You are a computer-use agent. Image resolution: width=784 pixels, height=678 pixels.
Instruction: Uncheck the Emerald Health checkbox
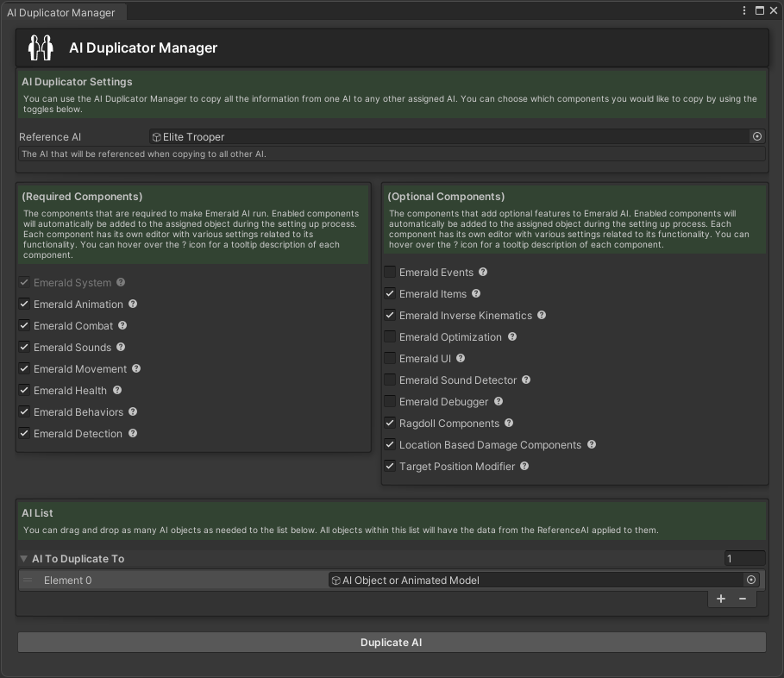[x=24, y=390]
